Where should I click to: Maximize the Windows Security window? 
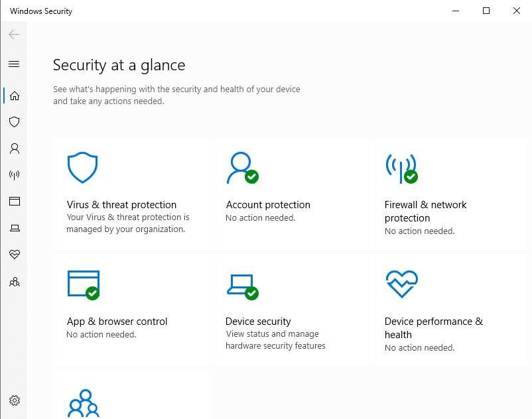click(486, 11)
